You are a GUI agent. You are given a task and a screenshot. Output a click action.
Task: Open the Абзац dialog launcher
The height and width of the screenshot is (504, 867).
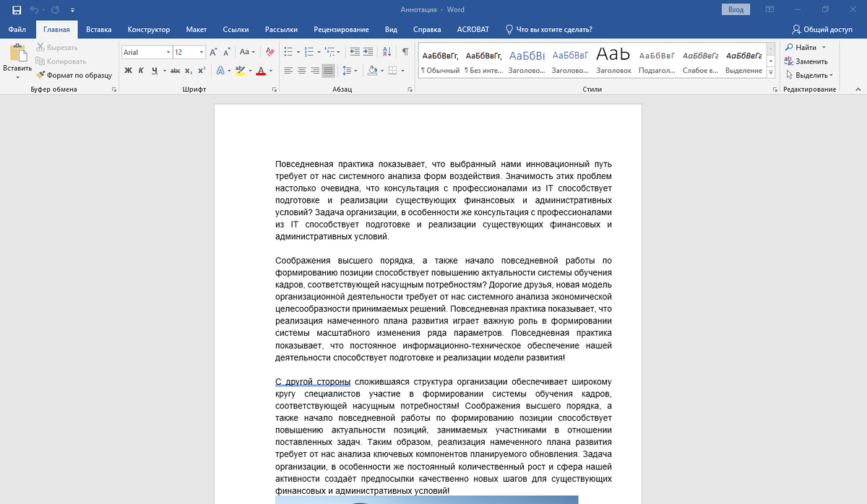(x=410, y=90)
